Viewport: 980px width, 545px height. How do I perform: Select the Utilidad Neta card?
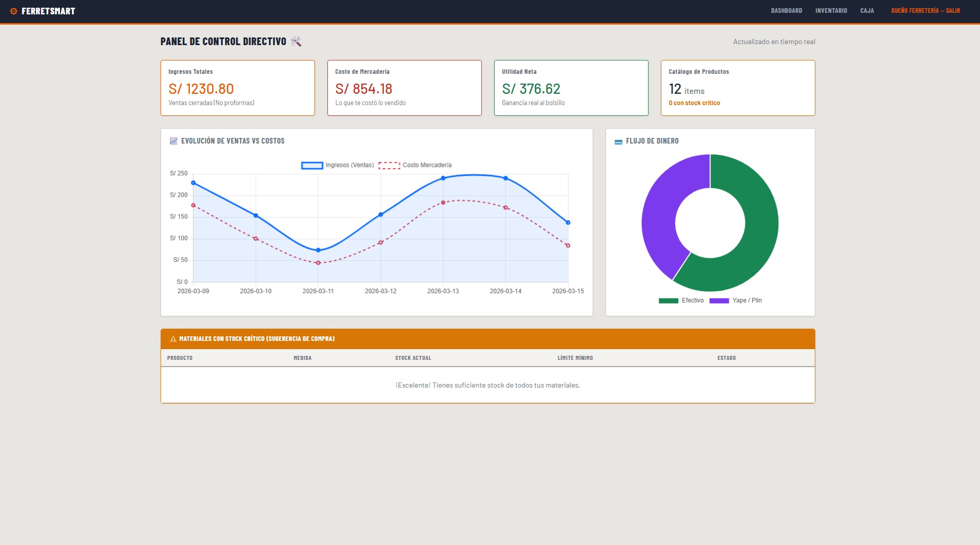pyautogui.click(x=571, y=88)
